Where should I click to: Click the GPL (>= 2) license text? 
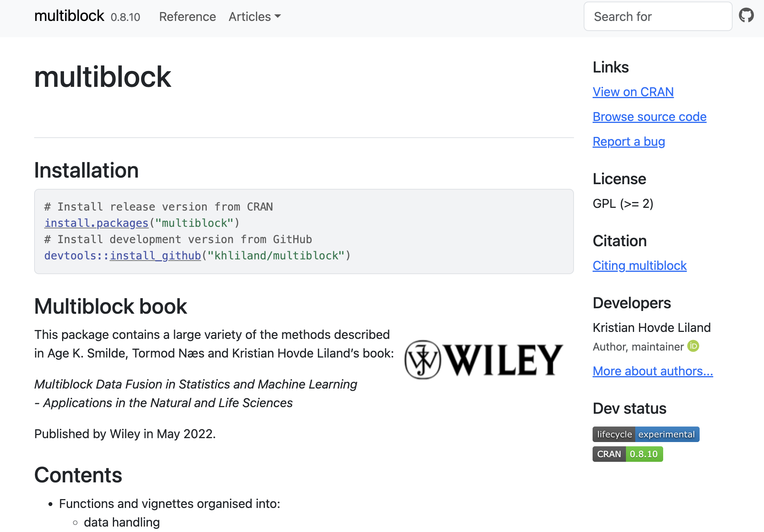tap(623, 204)
